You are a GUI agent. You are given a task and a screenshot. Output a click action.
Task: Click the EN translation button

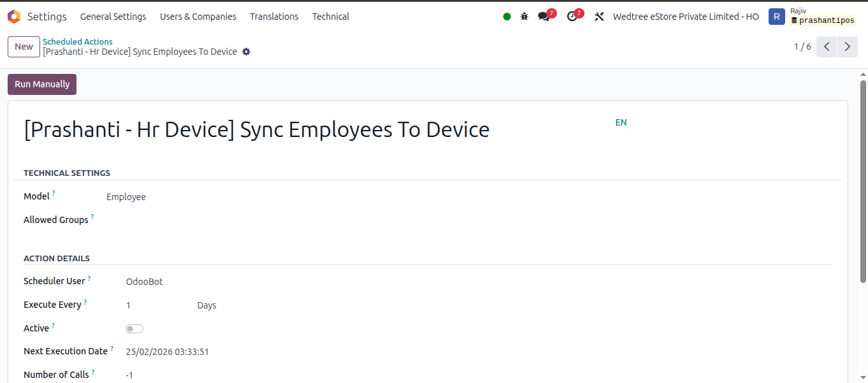coord(621,122)
